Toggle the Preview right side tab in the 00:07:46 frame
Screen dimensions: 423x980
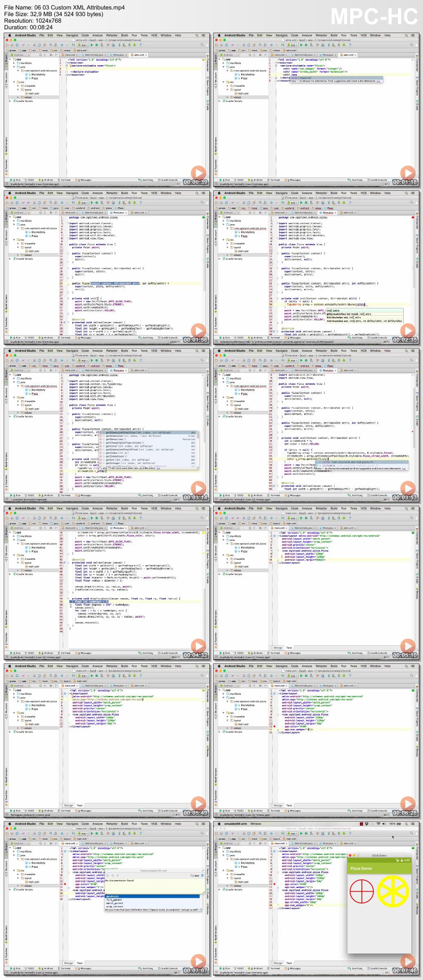tap(418, 910)
